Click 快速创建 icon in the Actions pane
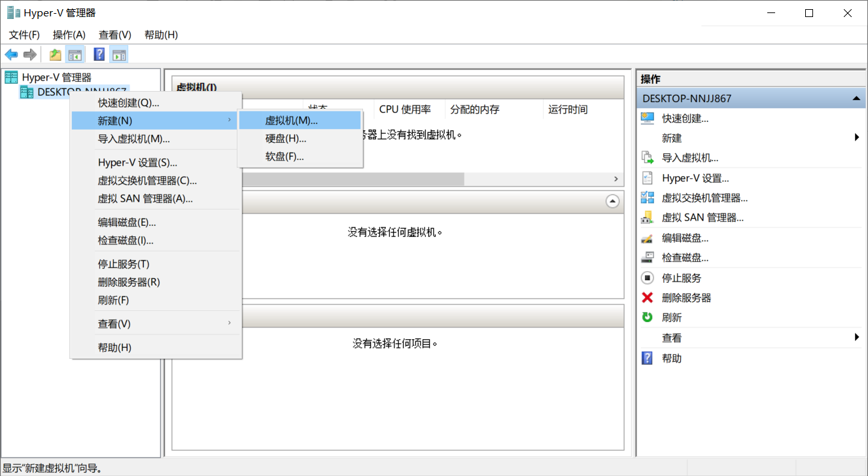868x476 pixels. click(648, 119)
